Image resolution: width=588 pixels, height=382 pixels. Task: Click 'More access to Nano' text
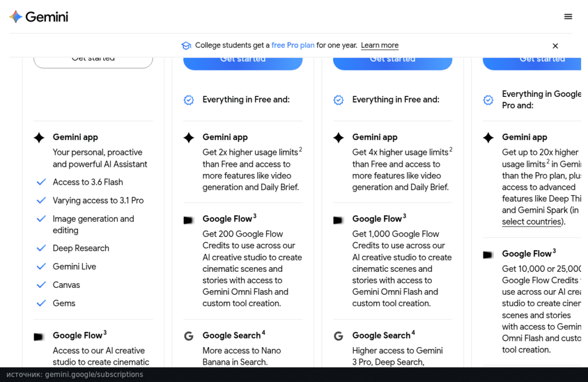(x=242, y=350)
